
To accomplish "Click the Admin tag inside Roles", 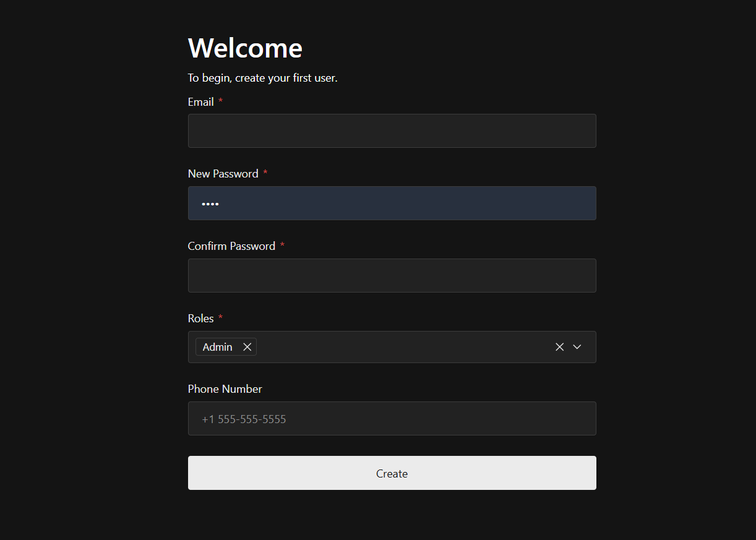I will point(217,346).
